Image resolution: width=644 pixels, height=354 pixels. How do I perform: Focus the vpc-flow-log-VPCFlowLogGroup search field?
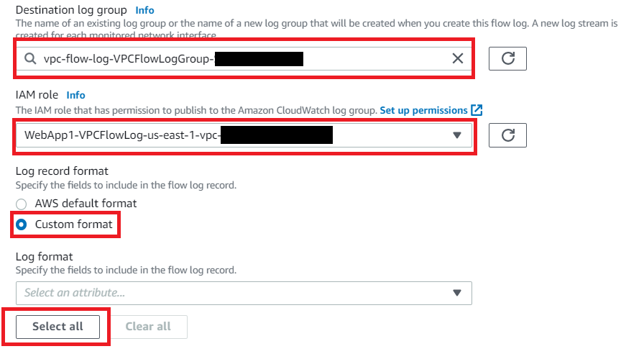(244, 58)
